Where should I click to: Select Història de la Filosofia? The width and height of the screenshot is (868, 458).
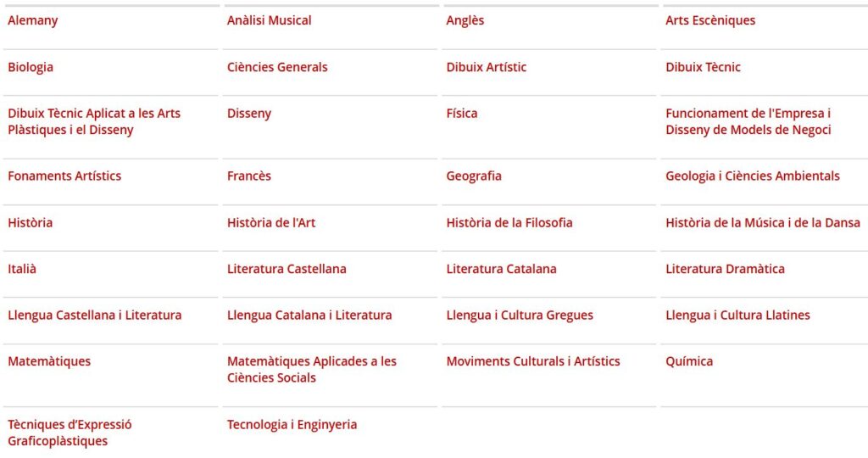click(509, 222)
